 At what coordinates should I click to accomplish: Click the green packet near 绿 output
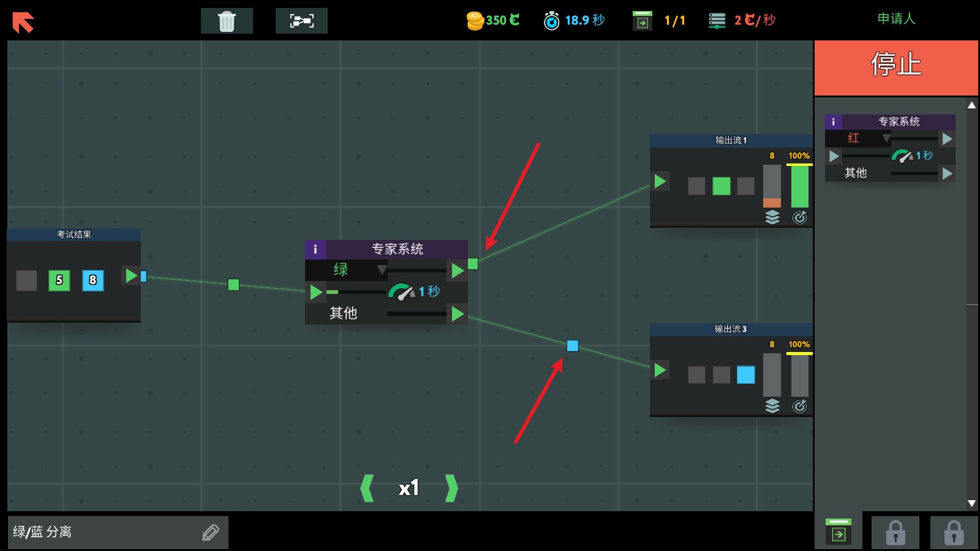[473, 264]
